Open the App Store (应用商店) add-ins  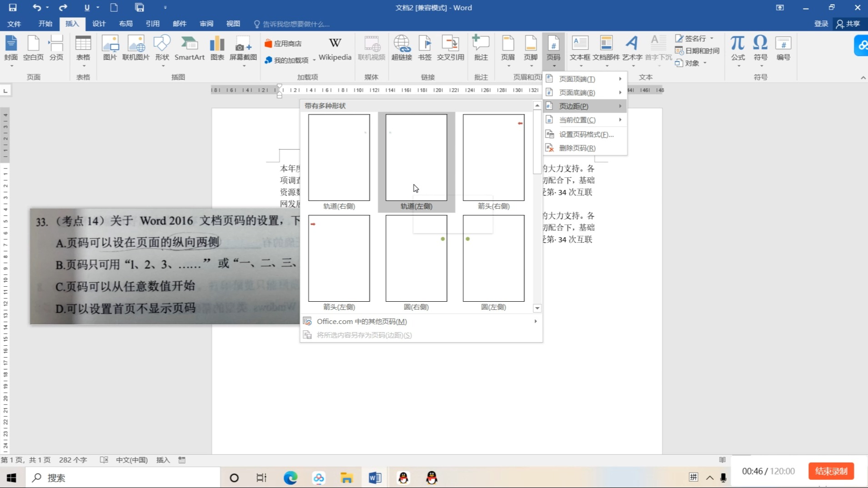tap(283, 44)
